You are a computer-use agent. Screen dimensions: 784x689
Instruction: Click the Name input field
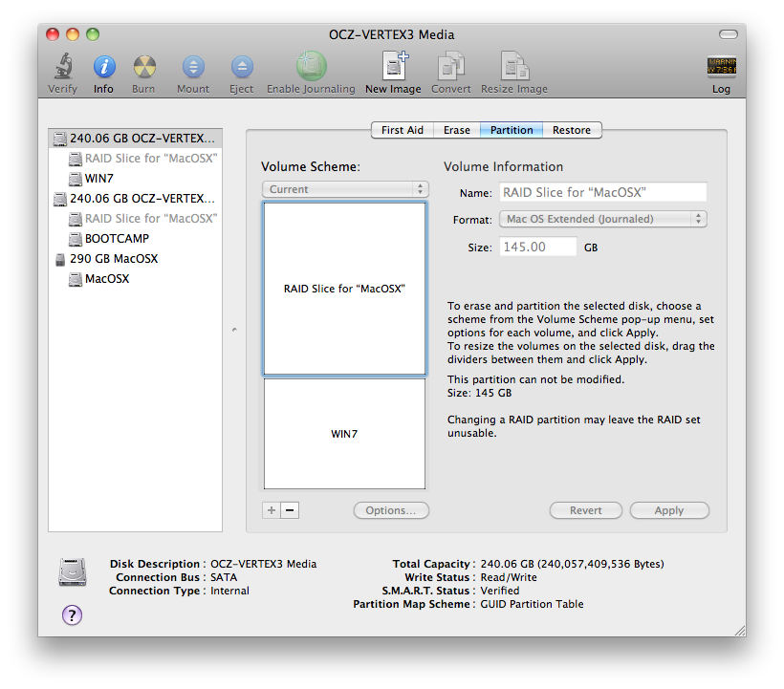pyautogui.click(x=603, y=192)
